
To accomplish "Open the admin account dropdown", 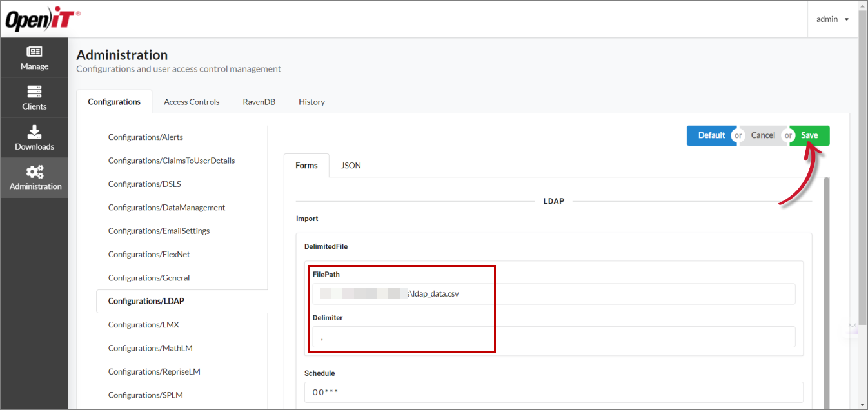I will click(832, 19).
